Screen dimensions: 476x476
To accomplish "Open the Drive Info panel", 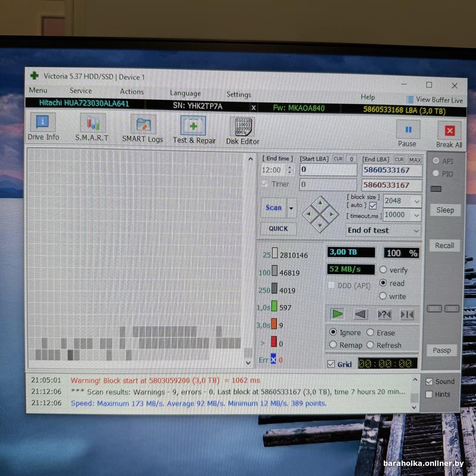I will pos(43,127).
